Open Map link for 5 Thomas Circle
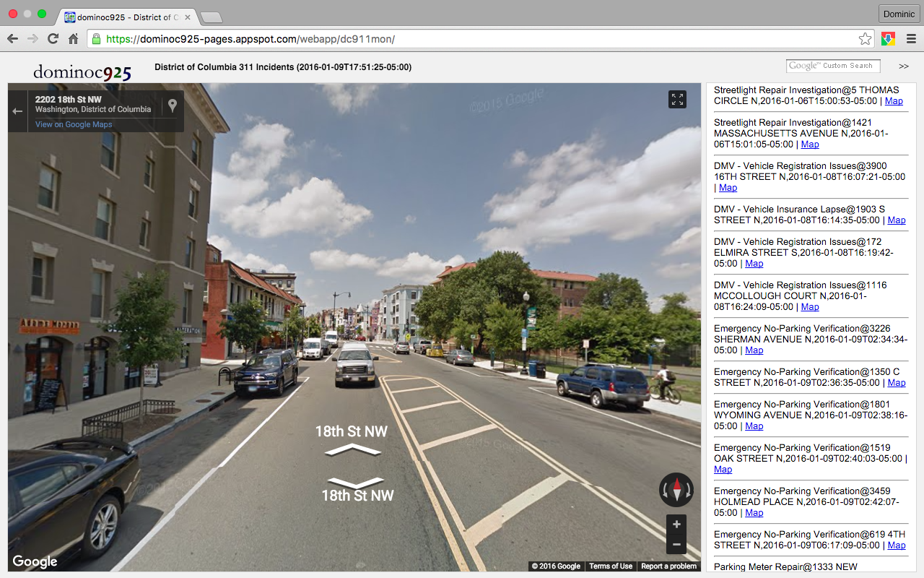The image size is (924, 578). [894, 101]
